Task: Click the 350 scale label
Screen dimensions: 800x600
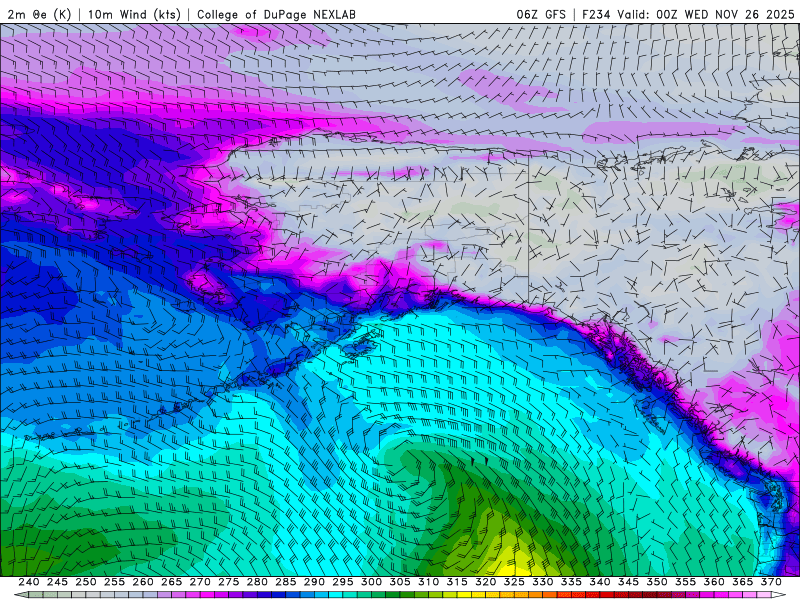Action: (657, 582)
